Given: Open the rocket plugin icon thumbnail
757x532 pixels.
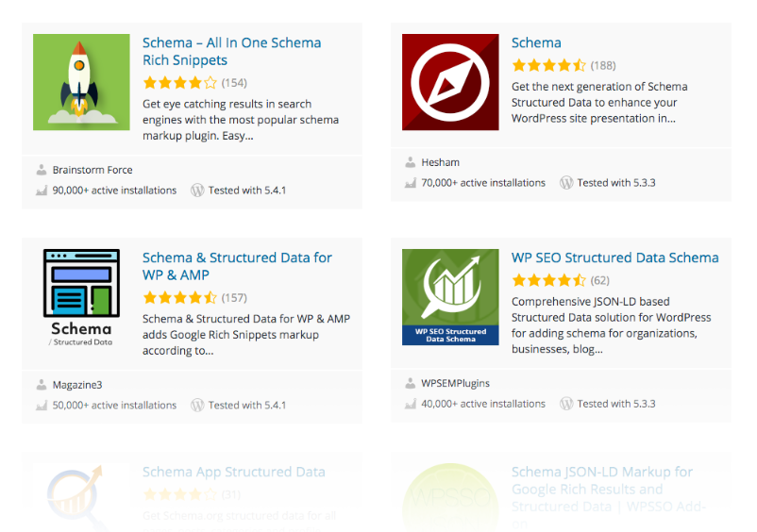Looking at the screenshot, I should [x=81, y=82].
